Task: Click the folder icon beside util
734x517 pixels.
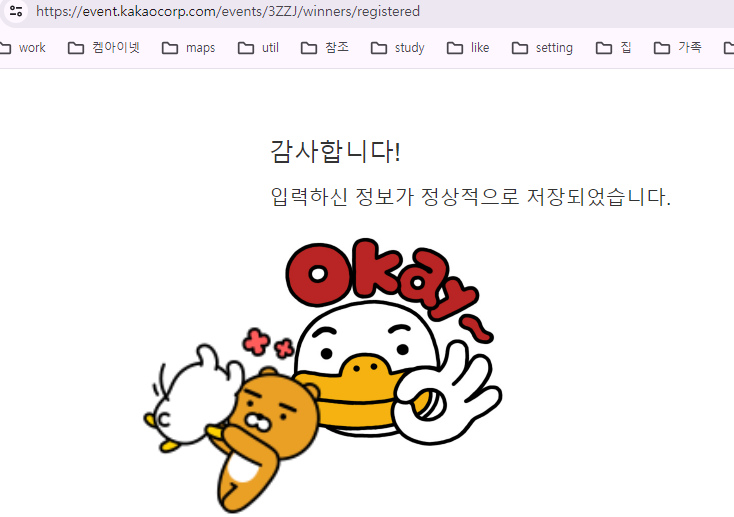Action: (x=246, y=48)
